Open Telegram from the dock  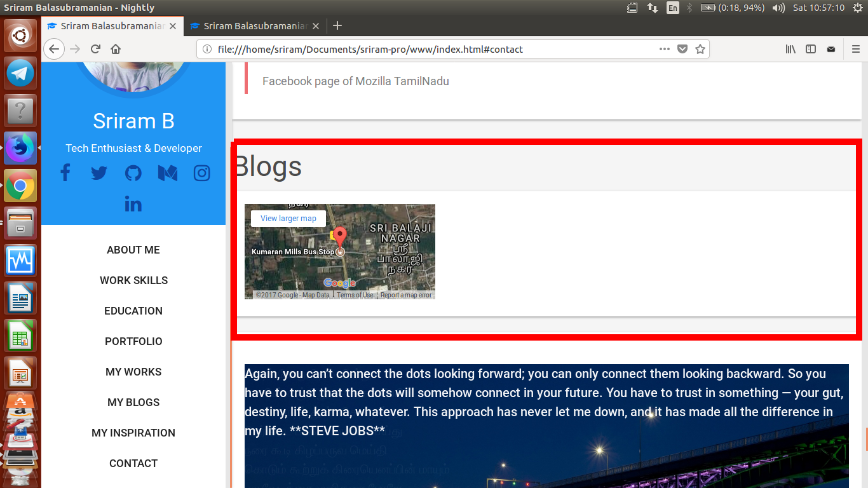click(x=20, y=72)
